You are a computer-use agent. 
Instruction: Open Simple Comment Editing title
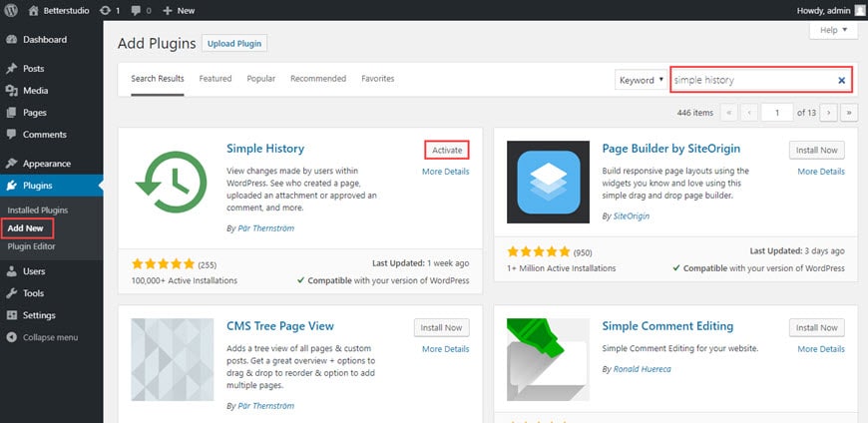coord(667,326)
